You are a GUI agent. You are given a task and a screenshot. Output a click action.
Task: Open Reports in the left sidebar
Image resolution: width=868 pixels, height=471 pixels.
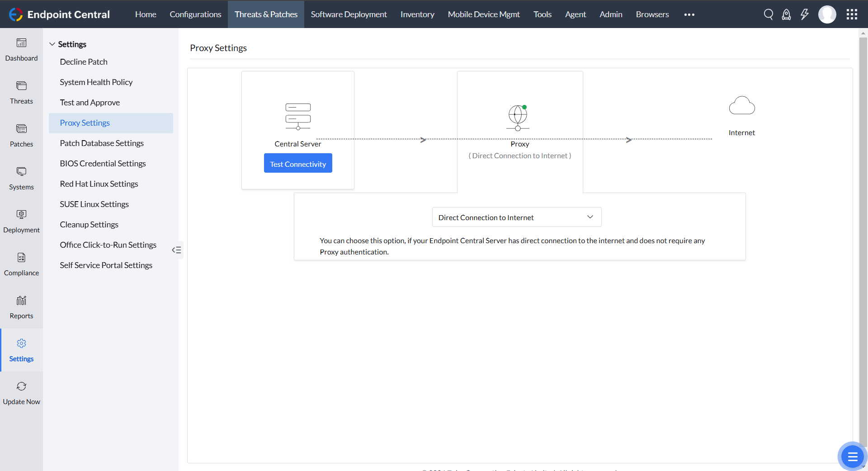[x=21, y=308]
